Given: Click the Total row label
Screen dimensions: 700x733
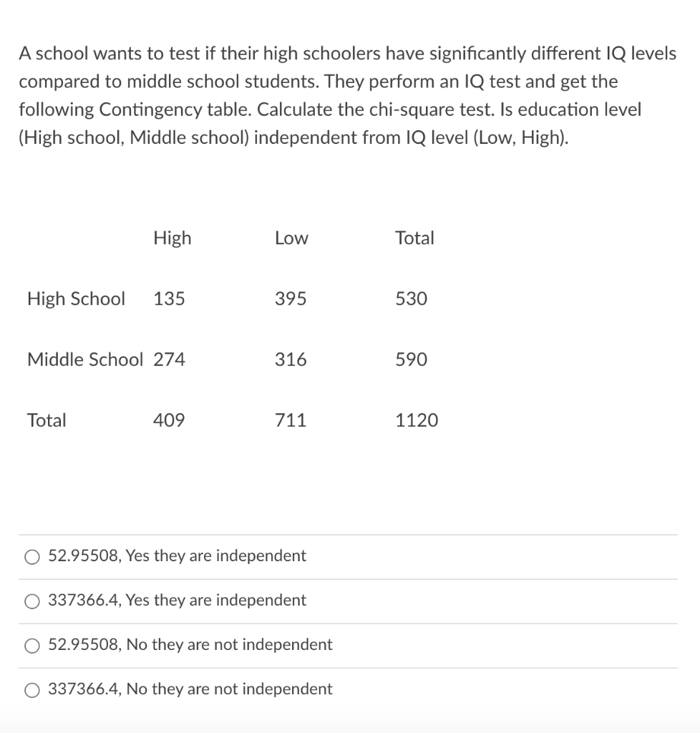Looking at the screenshot, I should [47, 421].
